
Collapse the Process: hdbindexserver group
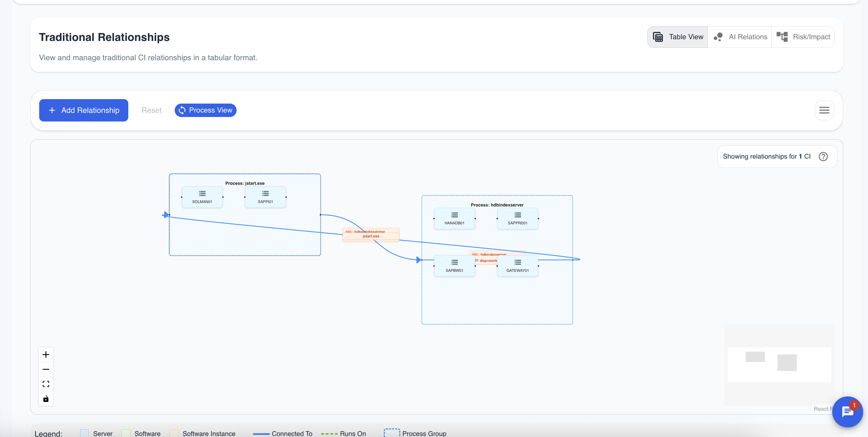tap(497, 205)
